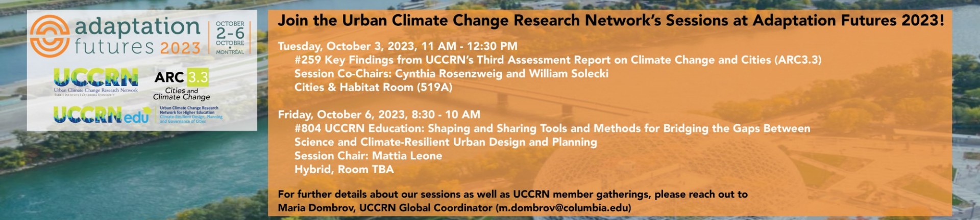The image size is (980, 220).
Task: Click the October 2-6 Montréal date block
Action: point(230,38)
